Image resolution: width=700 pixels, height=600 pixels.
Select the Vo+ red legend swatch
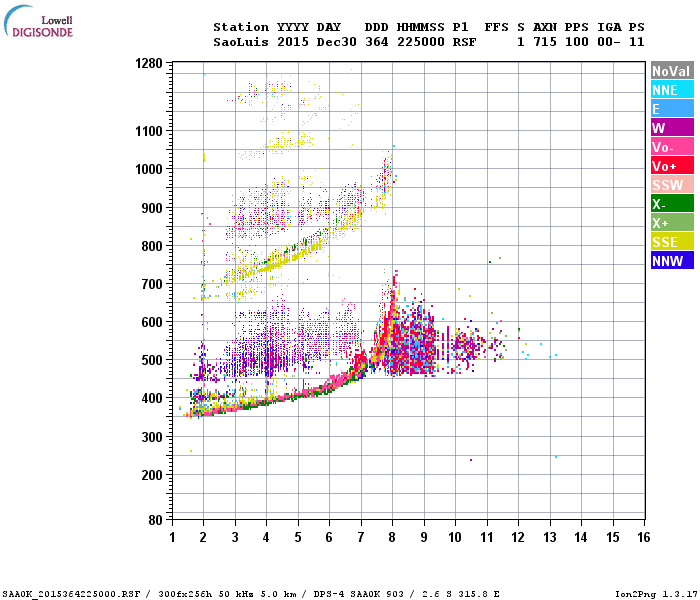pos(672,166)
